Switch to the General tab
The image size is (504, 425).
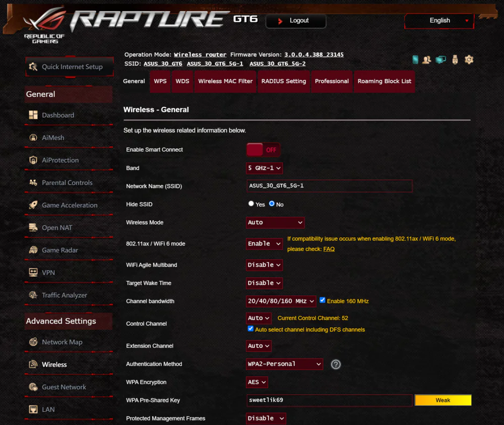pos(134,81)
